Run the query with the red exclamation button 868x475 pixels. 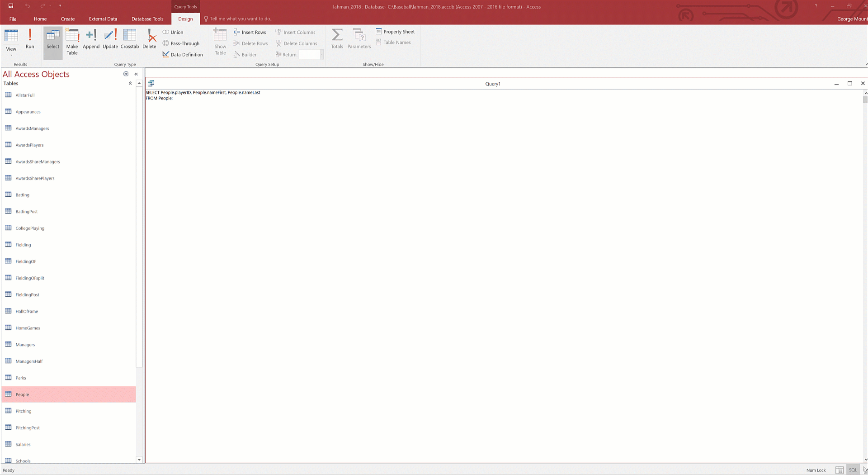point(30,39)
